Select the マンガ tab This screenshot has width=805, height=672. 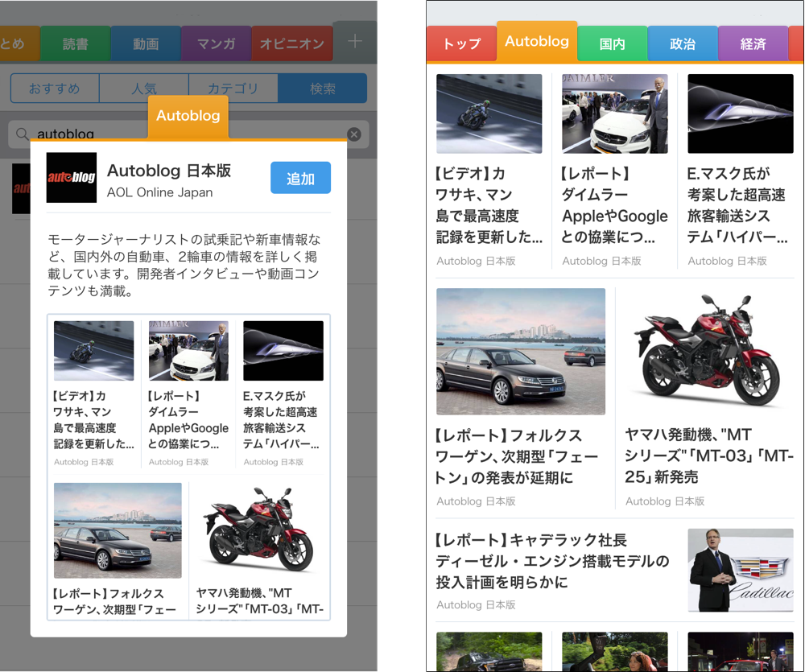tap(216, 43)
